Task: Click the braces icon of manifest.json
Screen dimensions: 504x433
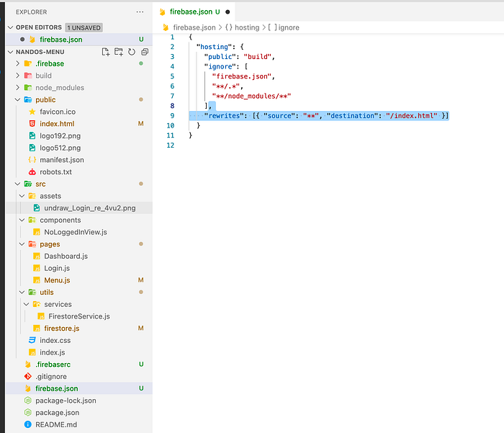Action: point(32,160)
